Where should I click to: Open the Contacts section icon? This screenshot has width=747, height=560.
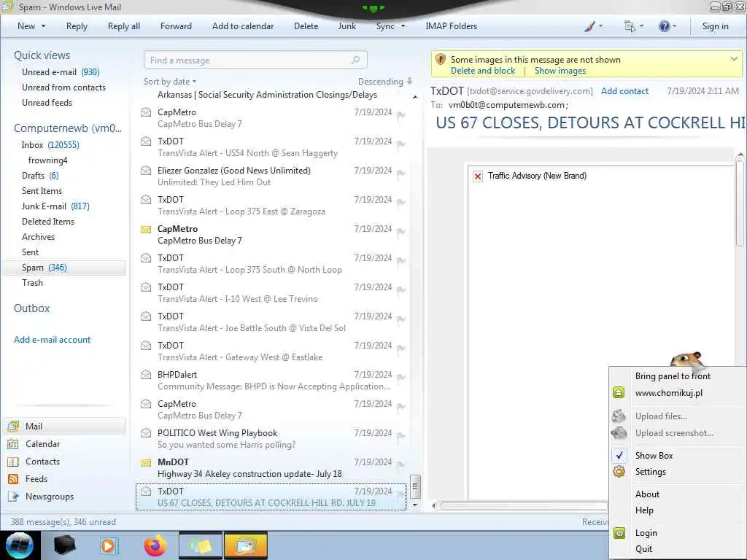click(x=13, y=462)
